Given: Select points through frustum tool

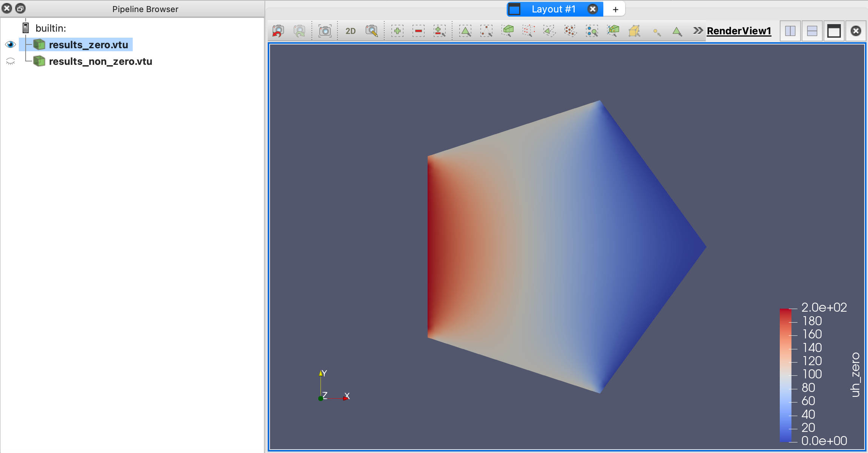Looking at the screenshot, I should [x=529, y=31].
